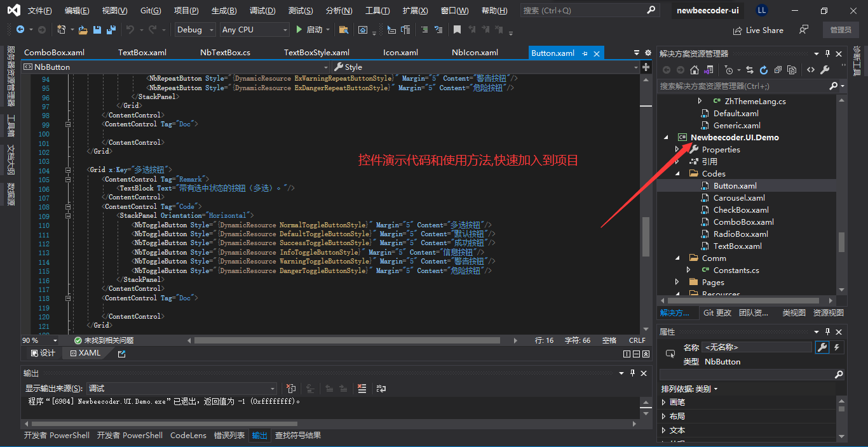The width and height of the screenshot is (868, 447).
Task: Click the new project toolbar icon
Action: (61, 30)
